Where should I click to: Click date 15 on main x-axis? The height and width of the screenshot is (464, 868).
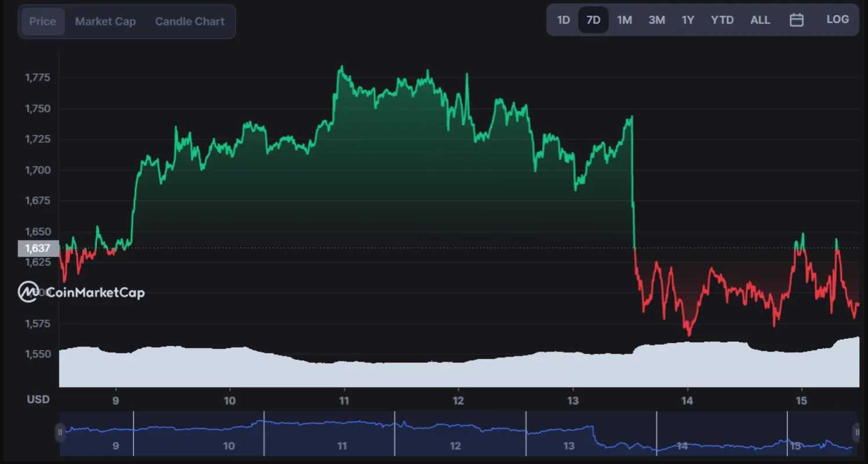point(801,401)
